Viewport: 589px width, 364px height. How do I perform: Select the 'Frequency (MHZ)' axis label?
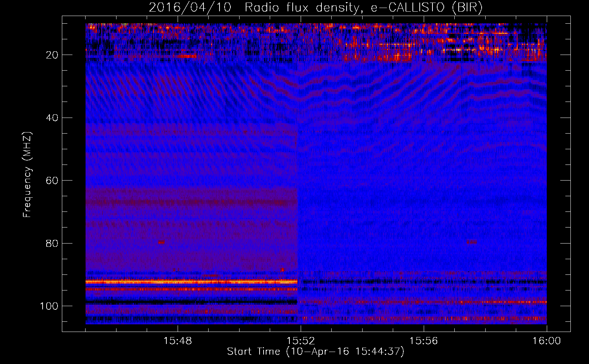27,174
